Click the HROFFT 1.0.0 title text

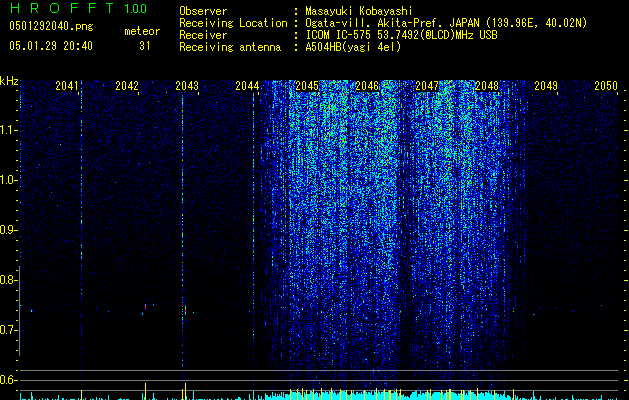click(x=79, y=8)
